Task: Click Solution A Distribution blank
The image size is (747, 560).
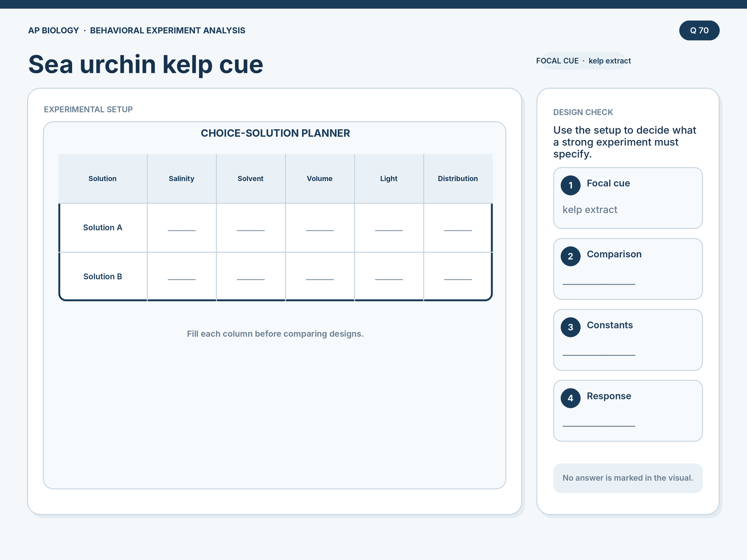Action: point(458,228)
